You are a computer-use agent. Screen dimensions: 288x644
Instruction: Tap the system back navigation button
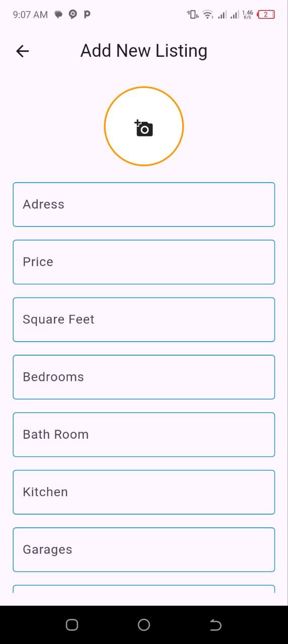[215, 625]
